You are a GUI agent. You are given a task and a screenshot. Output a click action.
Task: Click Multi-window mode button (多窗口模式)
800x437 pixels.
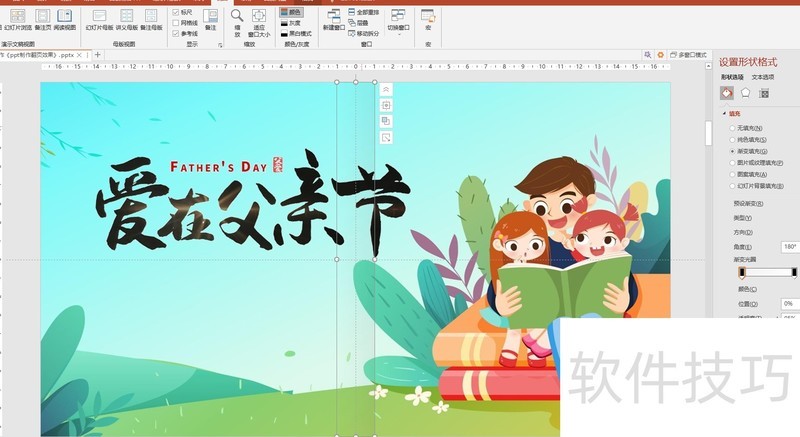(688, 55)
